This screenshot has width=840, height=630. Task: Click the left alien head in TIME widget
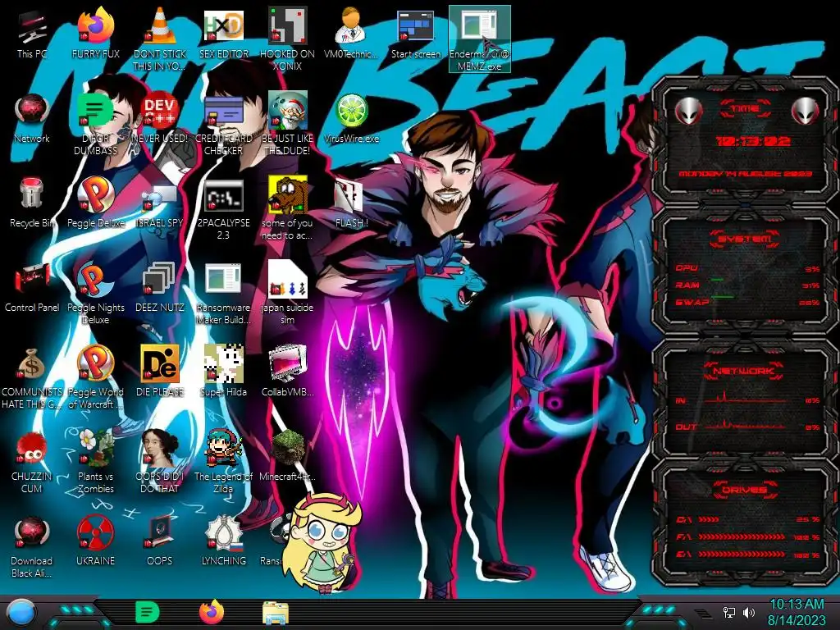[x=688, y=112]
